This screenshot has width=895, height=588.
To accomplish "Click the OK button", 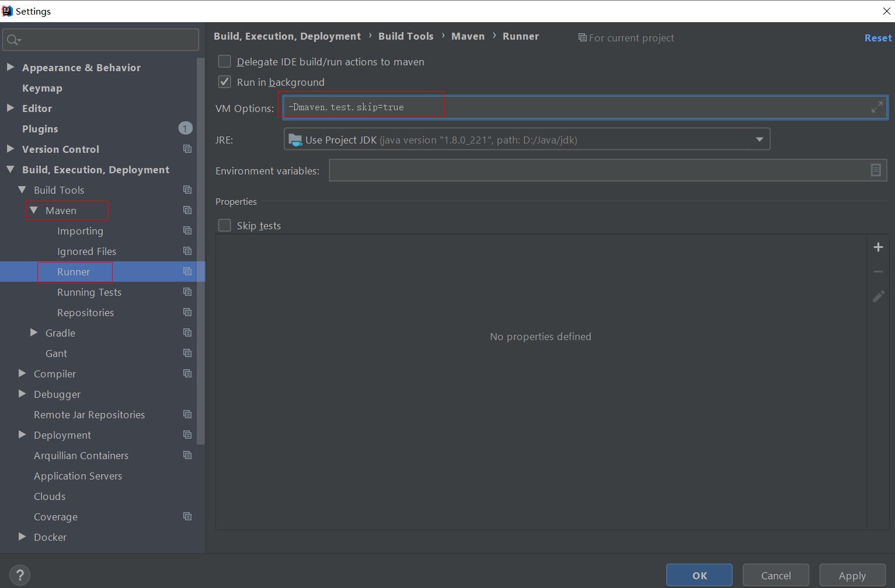I will [699, 575].
